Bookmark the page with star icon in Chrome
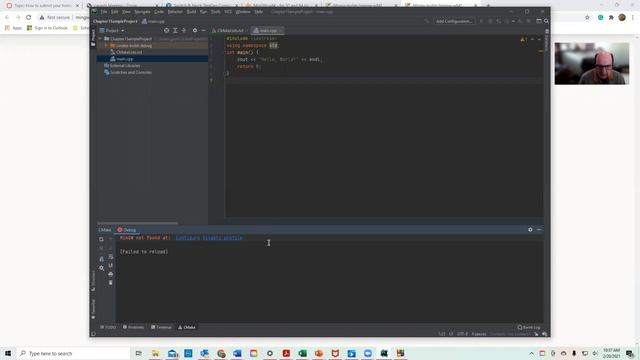The image size is (640, 360). click(x=587, y=18)
